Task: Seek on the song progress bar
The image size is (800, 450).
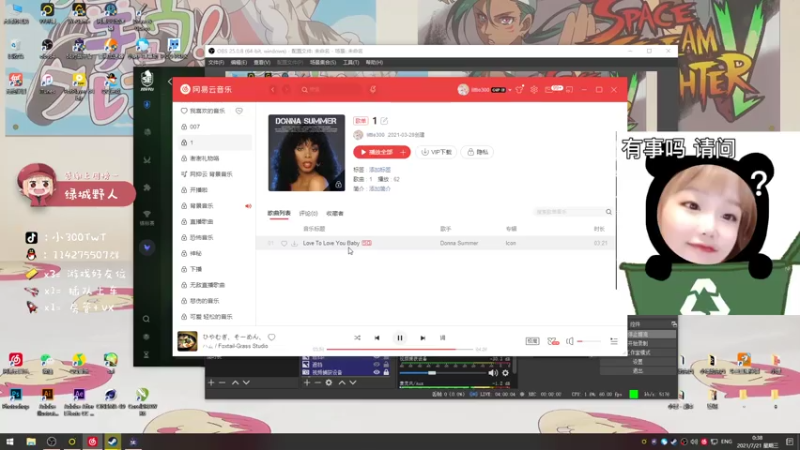Action: (400, 349)
